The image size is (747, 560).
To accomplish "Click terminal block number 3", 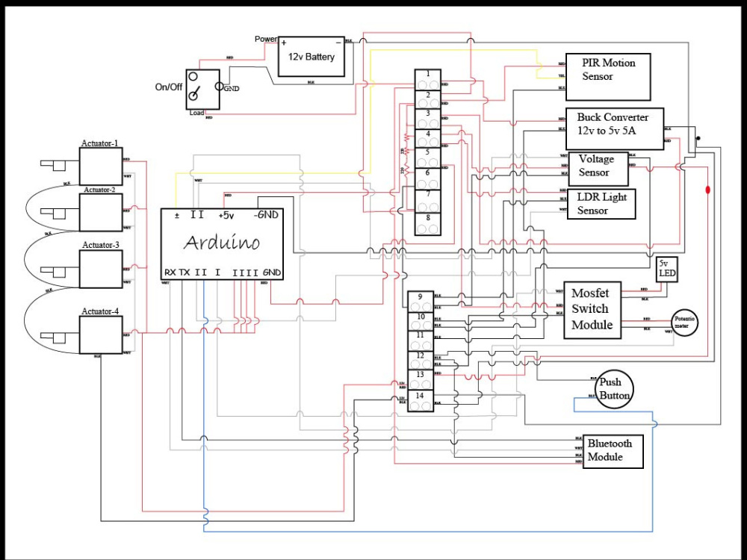I will [428, 119].
